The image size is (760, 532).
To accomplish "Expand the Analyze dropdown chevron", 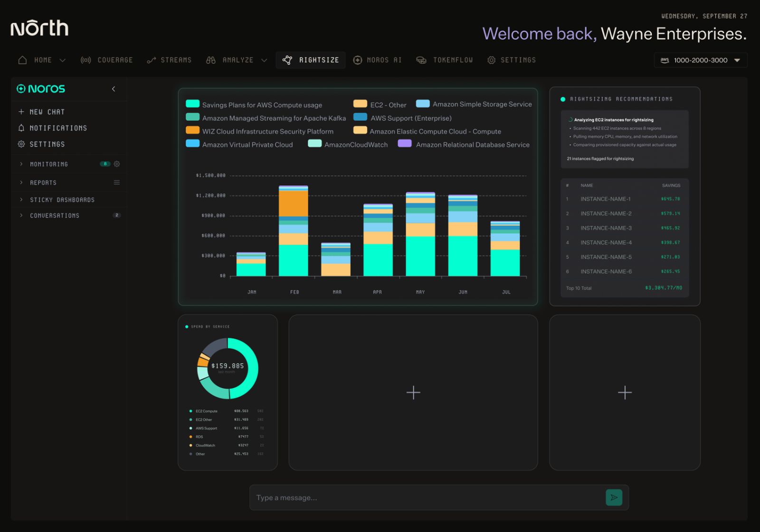I will pos(264,60).
